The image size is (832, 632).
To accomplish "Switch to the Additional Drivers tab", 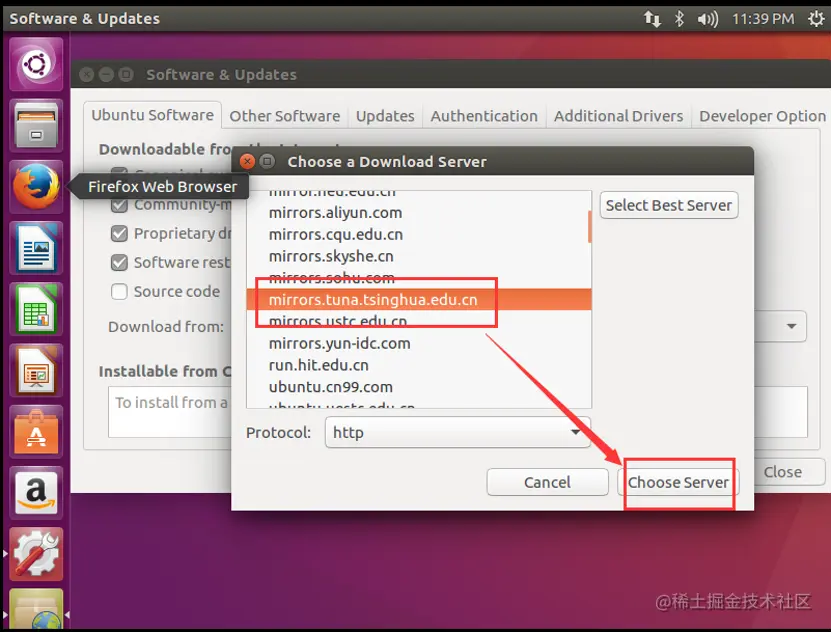I will 618,116.
